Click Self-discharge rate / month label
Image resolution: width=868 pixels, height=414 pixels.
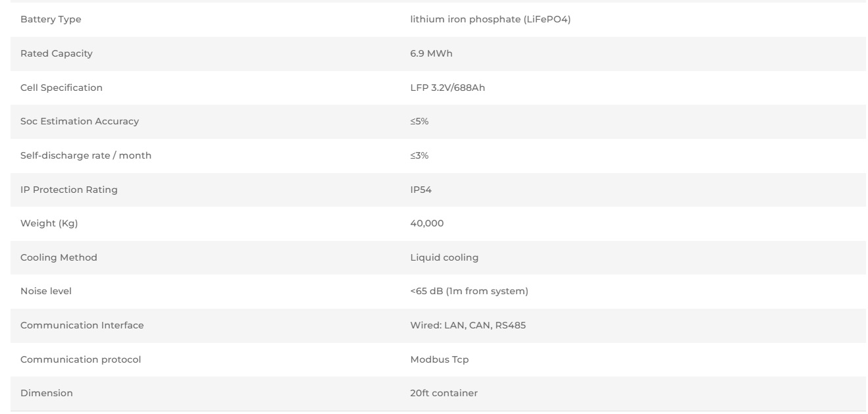(x=86, y=156)
